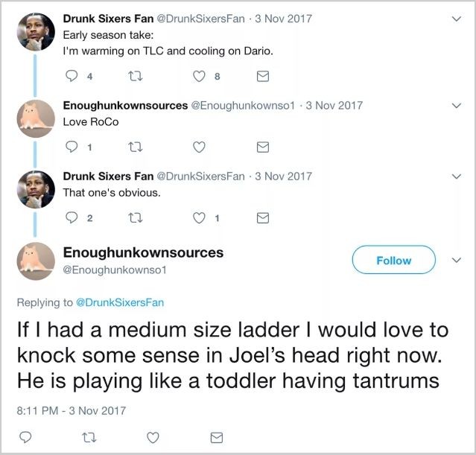Reply to the 'Early season take' tweet
The height and width of the screenshot is (455, 476).
(72, 76)
